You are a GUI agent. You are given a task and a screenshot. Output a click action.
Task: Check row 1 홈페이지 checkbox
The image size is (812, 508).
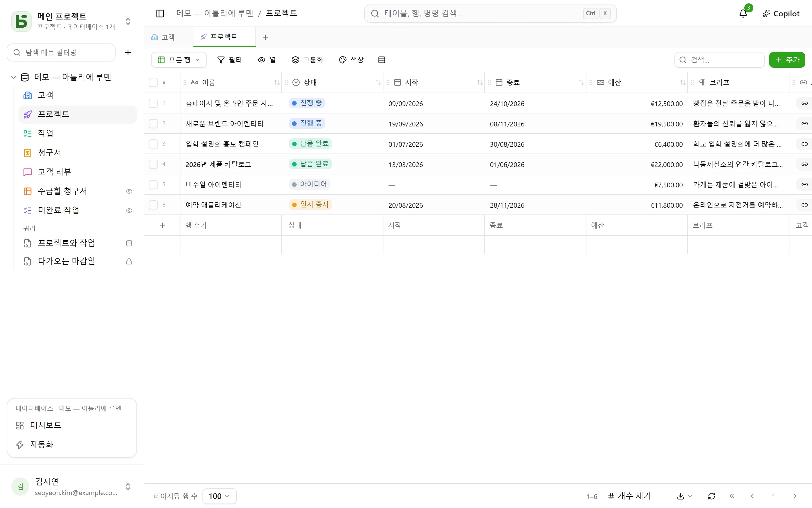pos(153,103)
